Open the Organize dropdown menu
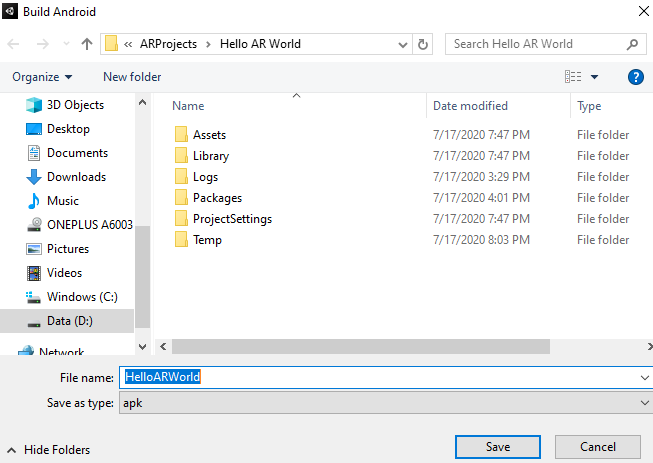 point(42,77)
